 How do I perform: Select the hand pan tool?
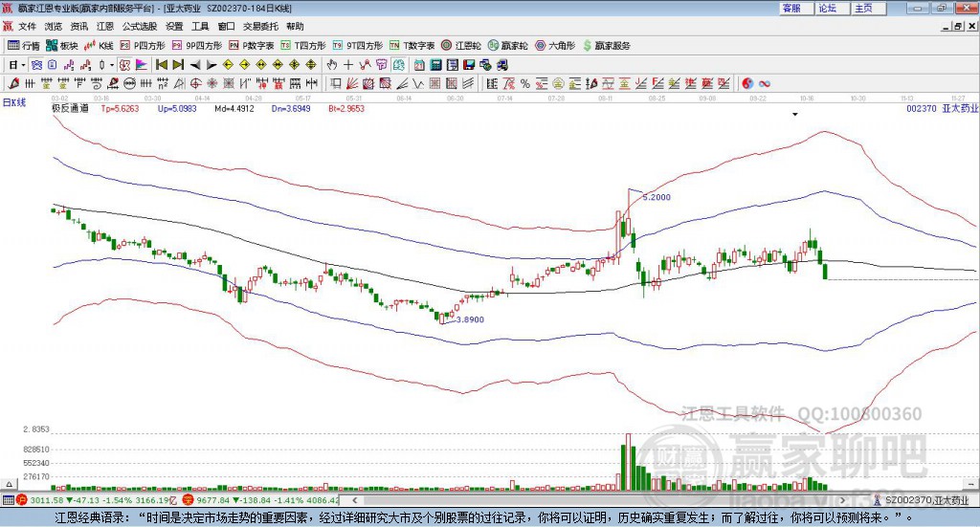click(332, 65)
